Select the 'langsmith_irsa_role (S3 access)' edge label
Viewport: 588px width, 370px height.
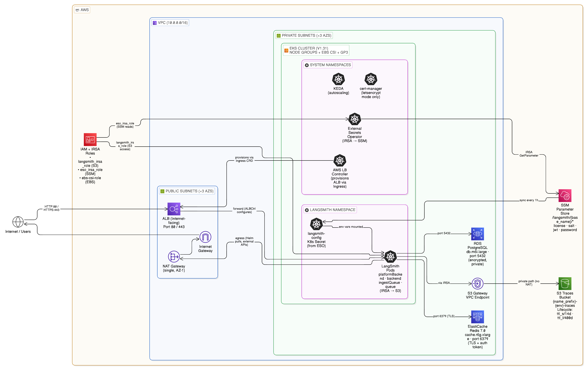125,146
